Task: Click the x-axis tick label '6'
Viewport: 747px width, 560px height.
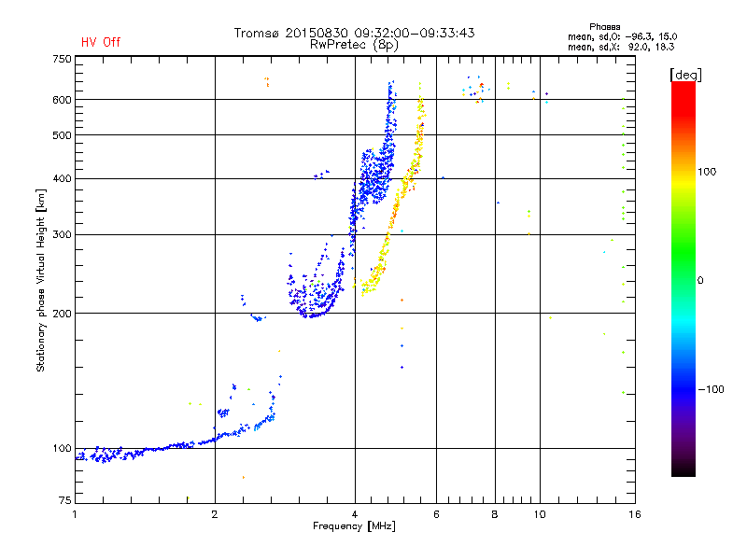Action: point(436,514)
